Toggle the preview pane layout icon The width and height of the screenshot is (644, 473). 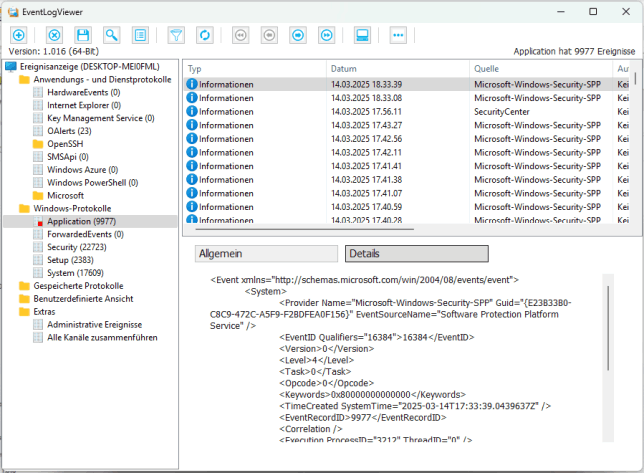[362, 35]
